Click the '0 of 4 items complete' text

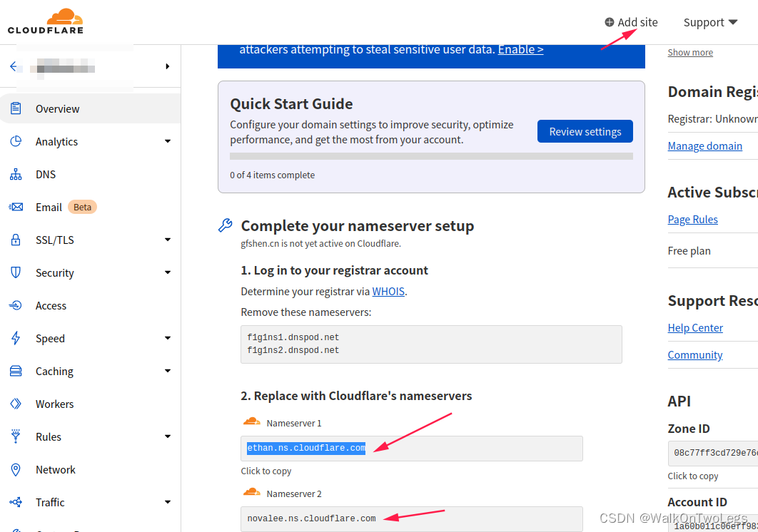(x=272, y=175)
